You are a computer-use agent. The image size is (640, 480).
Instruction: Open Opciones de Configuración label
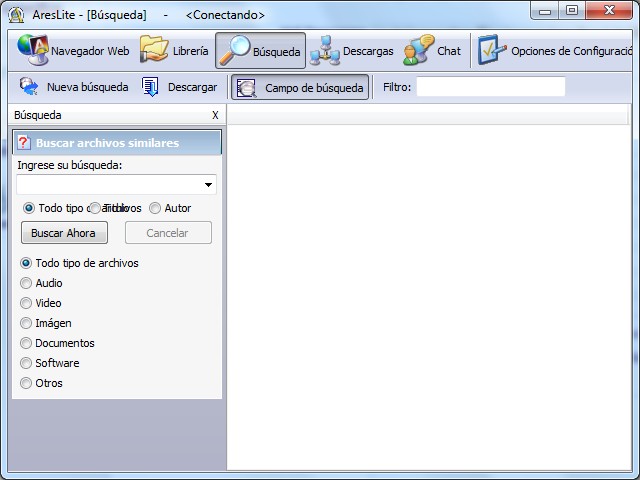571,51
